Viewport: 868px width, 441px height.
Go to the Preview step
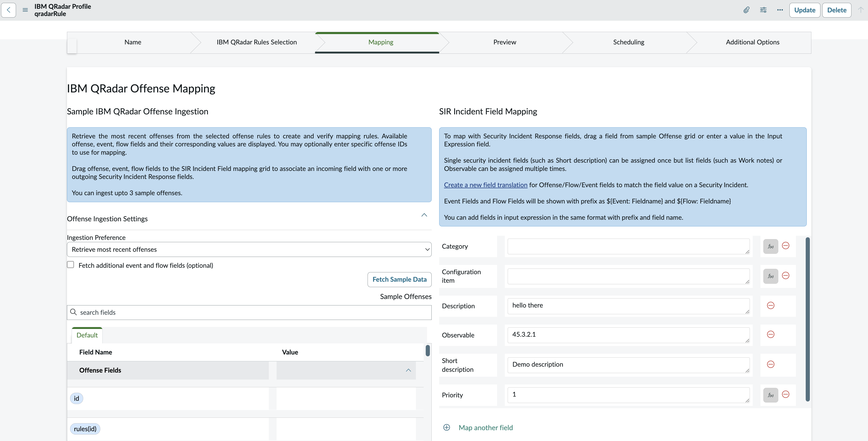(504, 42)
